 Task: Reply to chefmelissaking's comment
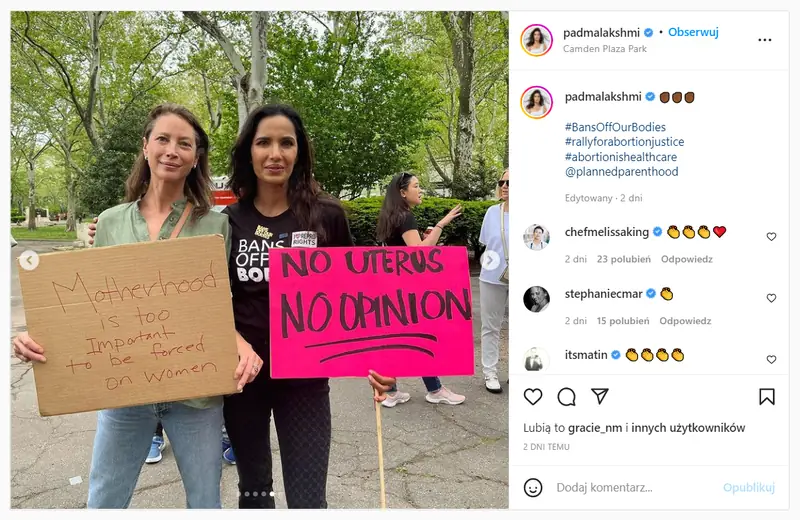687,259
